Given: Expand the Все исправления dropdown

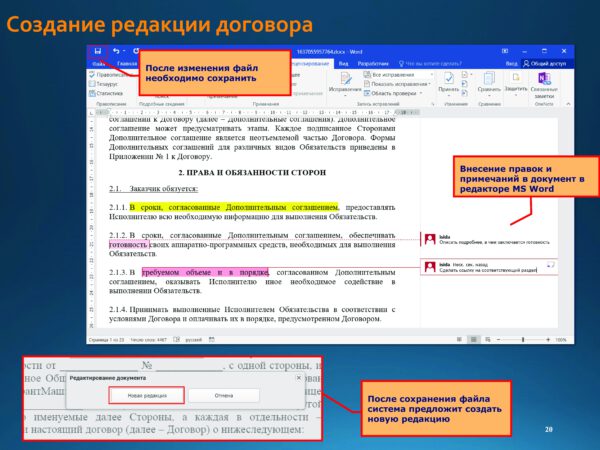Looking at the screenshot, I should [393, 74].
